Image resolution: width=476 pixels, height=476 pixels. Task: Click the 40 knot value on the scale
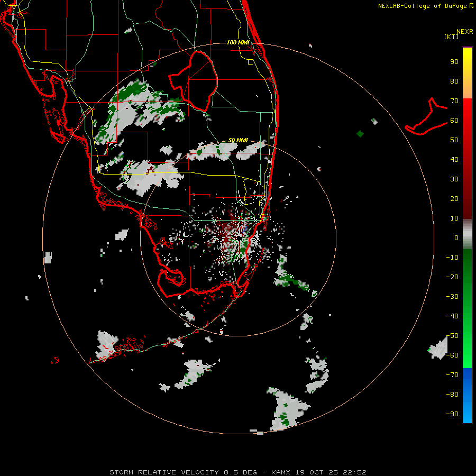pyautogui.click(x=454, y=159)
